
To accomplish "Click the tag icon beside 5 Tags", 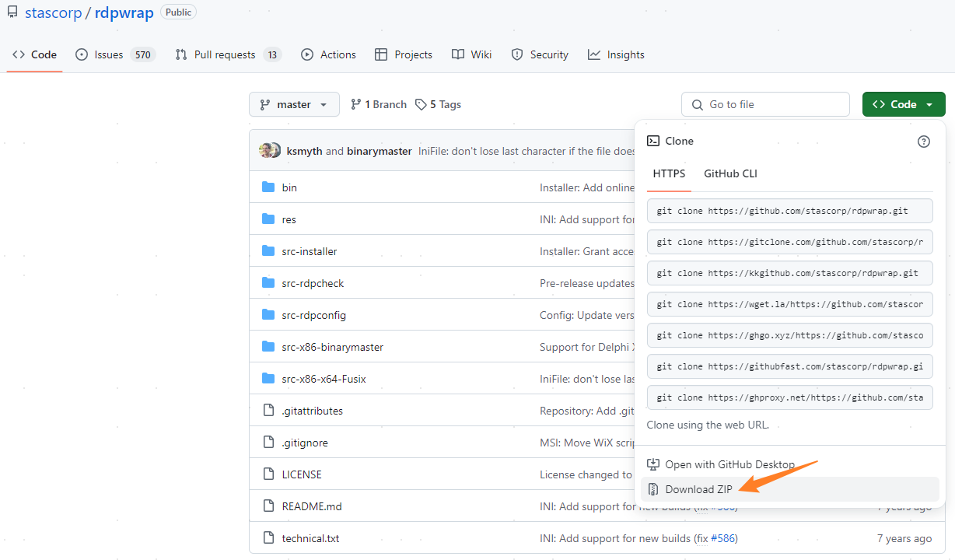I will (421, 104).
